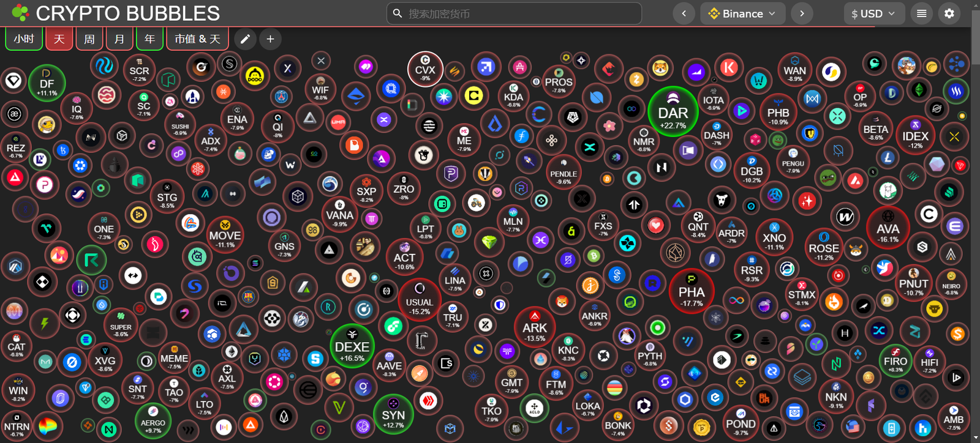Click the XNO -11.1% bubble

point(775,237)
